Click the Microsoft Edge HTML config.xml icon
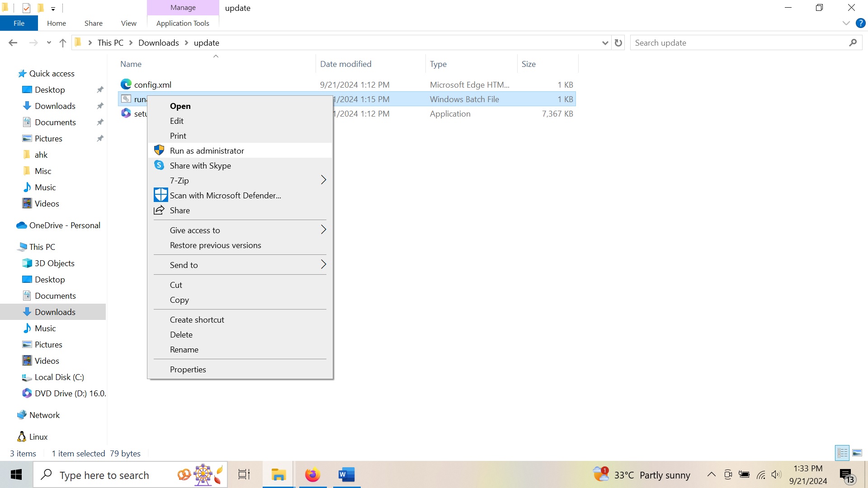Screen dimensions: 868x488 click(126, 84)
